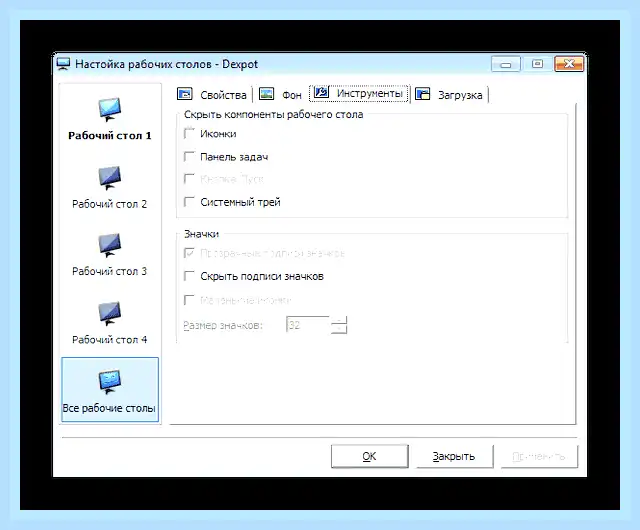
Task: Open the Свойства tab
Action: tap(212, 94)
